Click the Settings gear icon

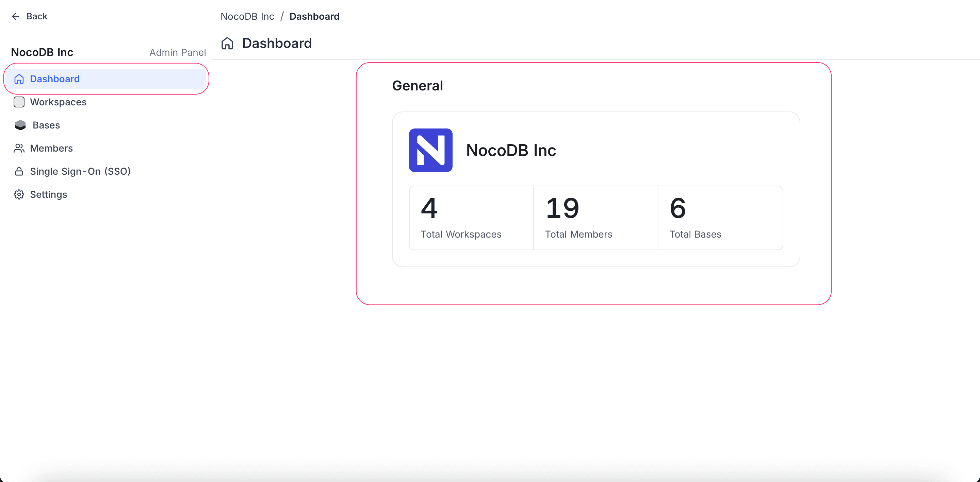[19, 195]
